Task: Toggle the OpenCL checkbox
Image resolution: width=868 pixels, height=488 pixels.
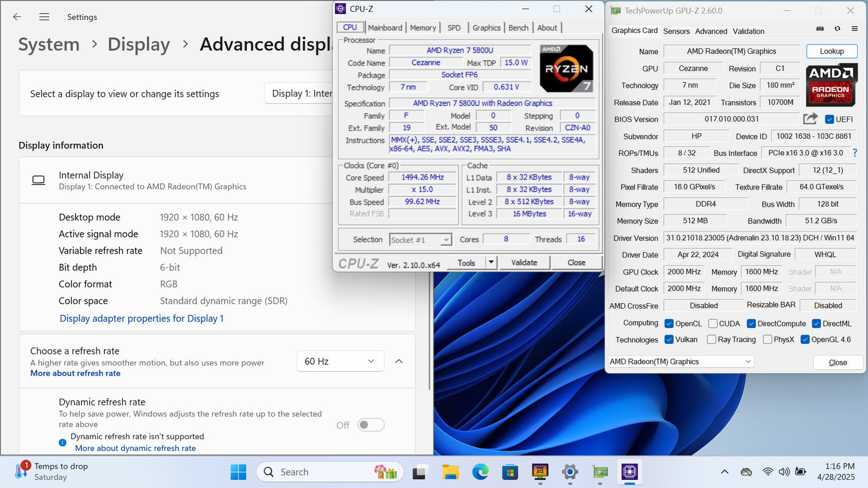Action: (x=669, y=324)
